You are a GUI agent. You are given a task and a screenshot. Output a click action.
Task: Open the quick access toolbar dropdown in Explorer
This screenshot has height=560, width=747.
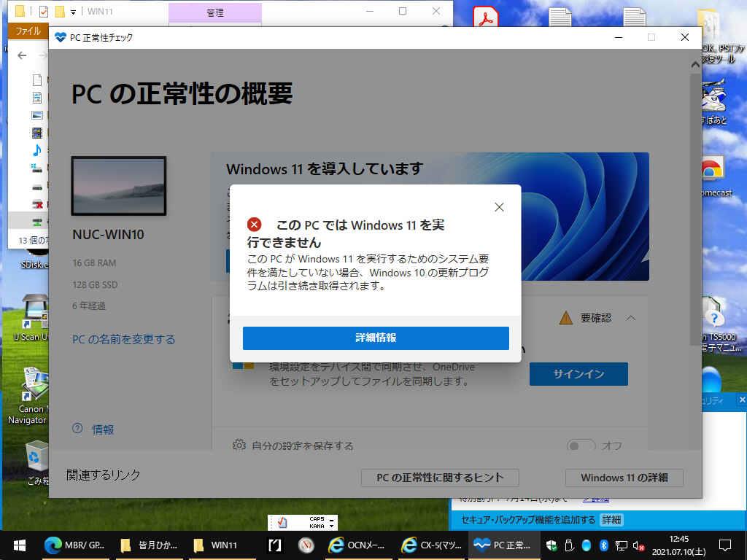click(x=73, y=12)
